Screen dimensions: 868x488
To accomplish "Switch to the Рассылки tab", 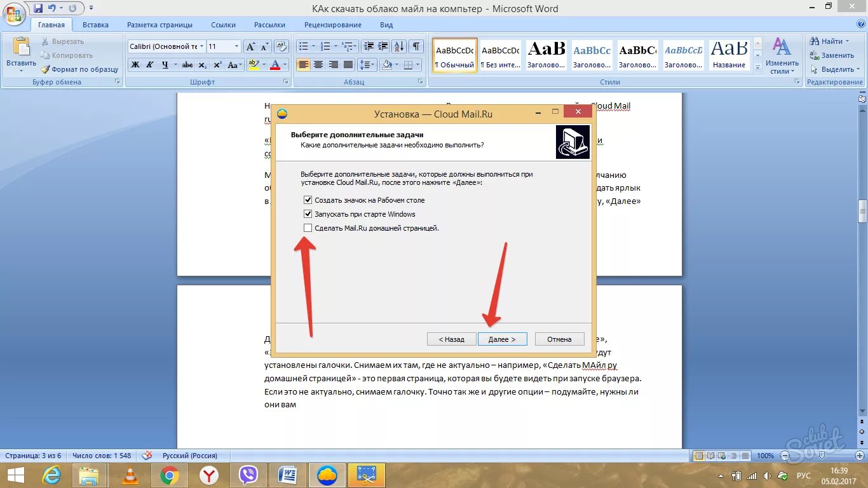I will (x=269, y=25).
